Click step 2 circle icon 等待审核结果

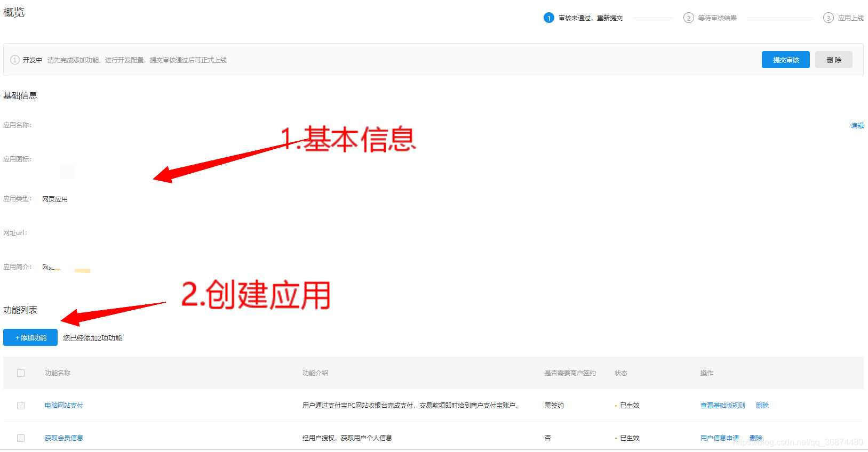click(x=688, y=18)
